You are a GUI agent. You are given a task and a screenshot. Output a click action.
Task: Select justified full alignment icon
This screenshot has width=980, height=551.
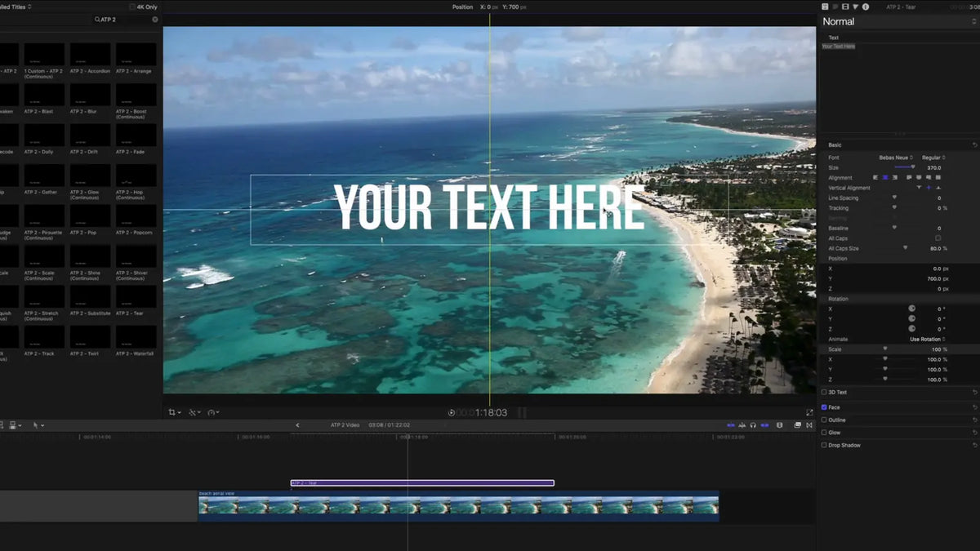point(938,177)
